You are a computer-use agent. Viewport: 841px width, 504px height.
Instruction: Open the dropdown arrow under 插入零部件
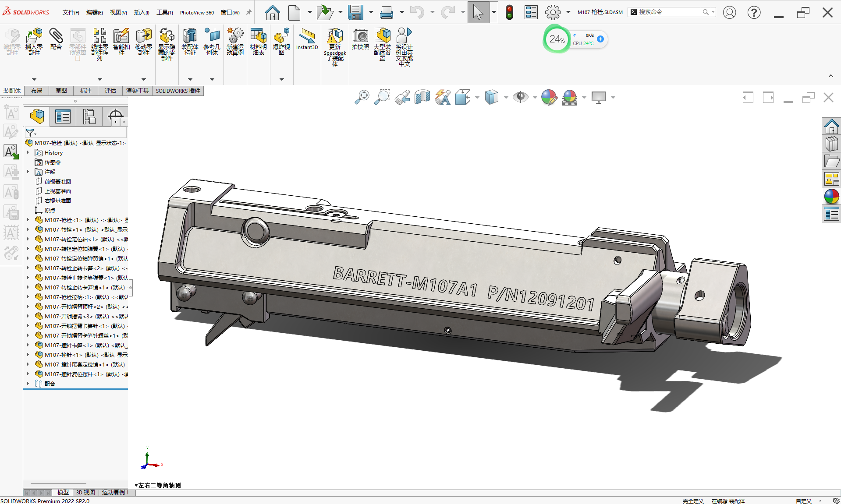[34, 79]
